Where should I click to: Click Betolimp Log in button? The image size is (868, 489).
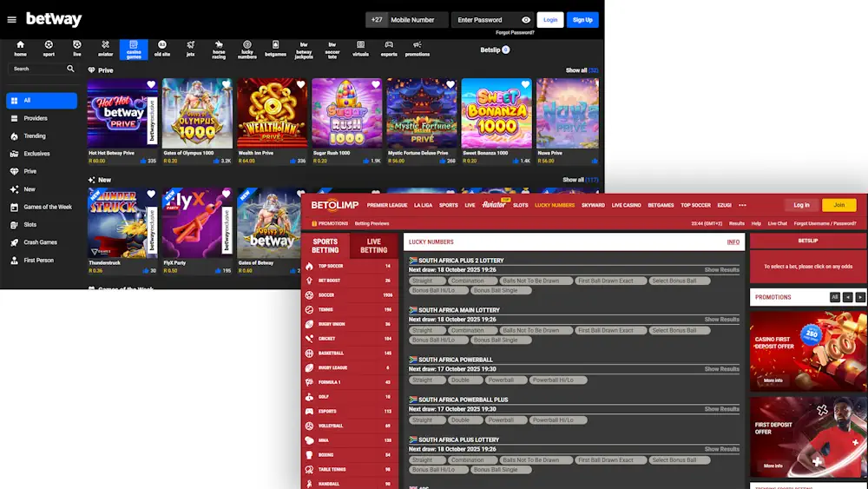[801, 205]
